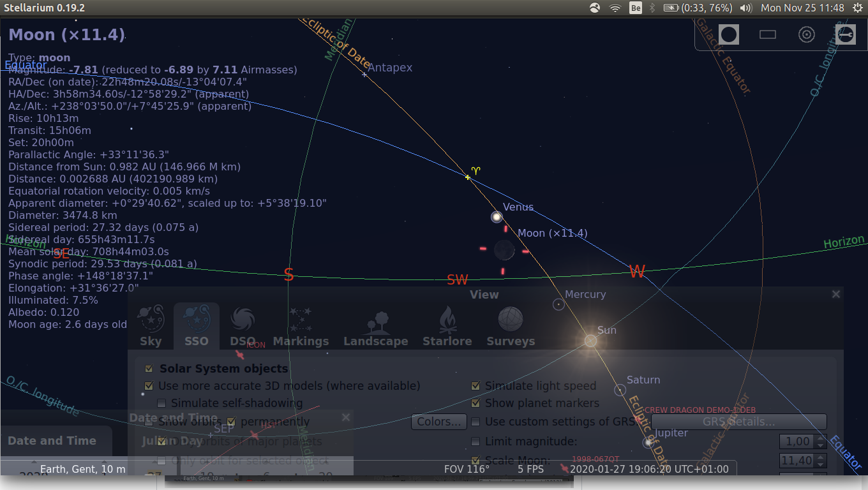Open the system power gear menu
This screenshot has height=490, width=868.
857,8
